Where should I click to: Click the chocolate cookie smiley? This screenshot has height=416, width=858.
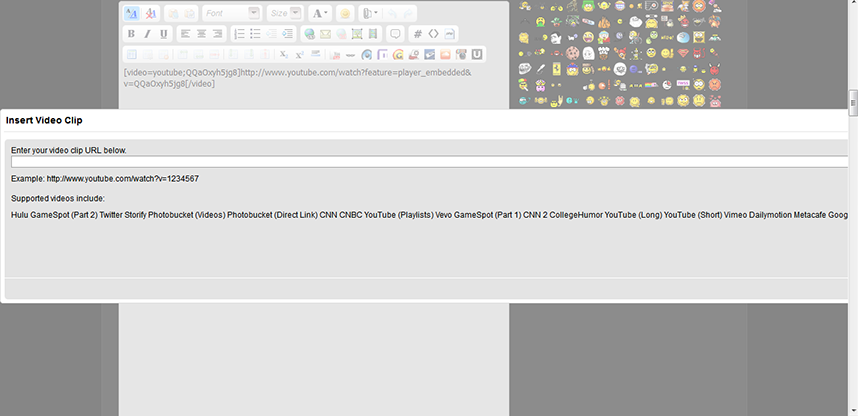click(x=572, y=53)
